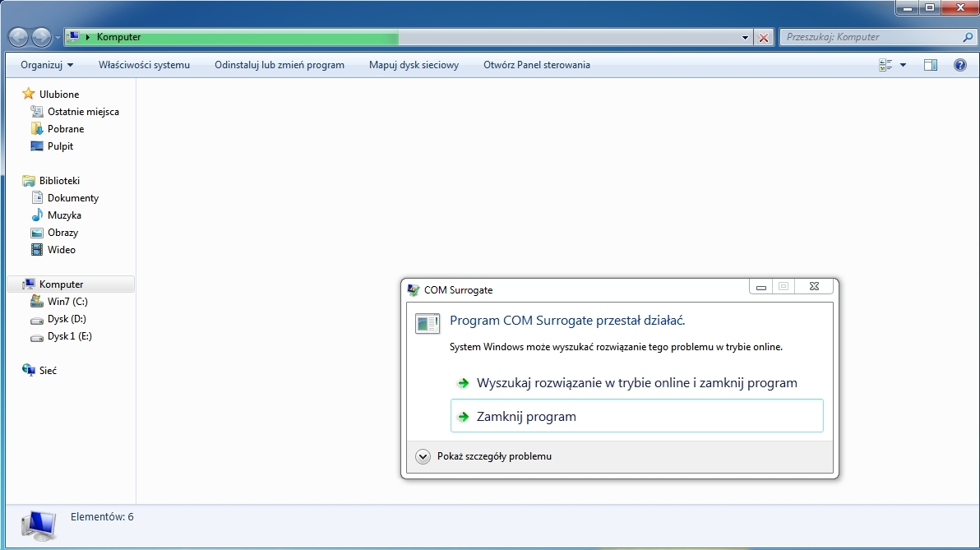The image size is (980, 550).
Task: Open Help with the question mark icon
Action: [x=960, y=65]
